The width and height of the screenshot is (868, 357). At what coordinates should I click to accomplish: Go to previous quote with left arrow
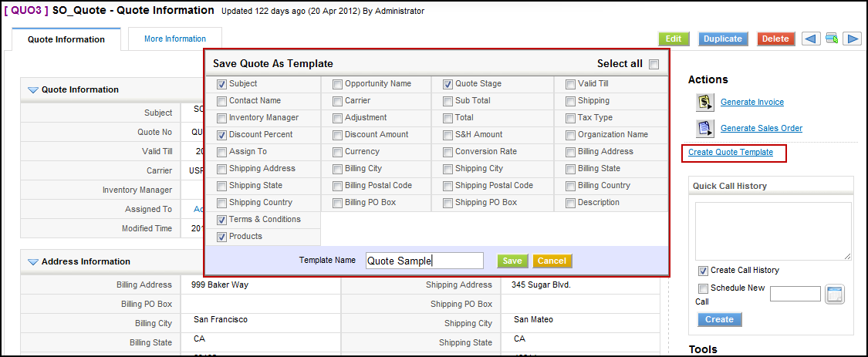(x=811, y=39)
